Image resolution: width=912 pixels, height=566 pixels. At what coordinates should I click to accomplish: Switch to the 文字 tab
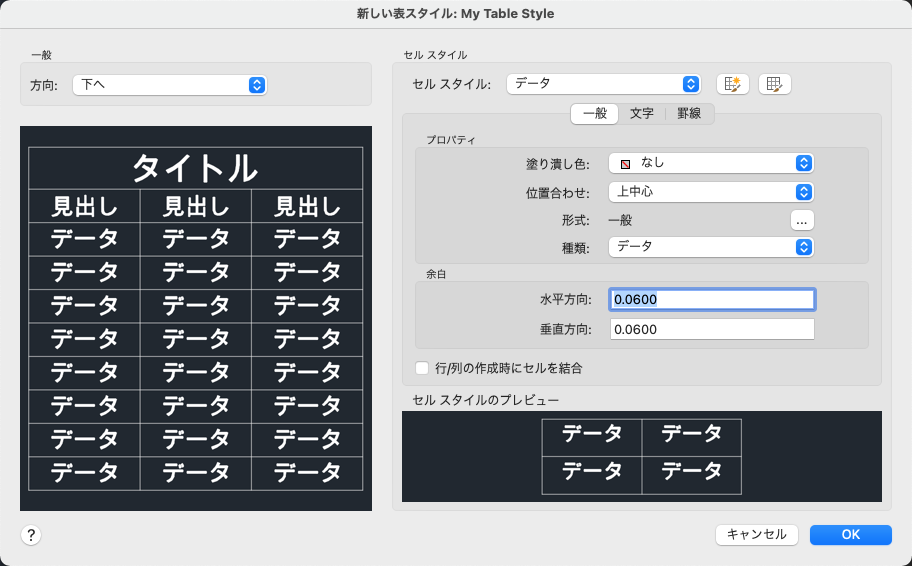click(642, 113)
